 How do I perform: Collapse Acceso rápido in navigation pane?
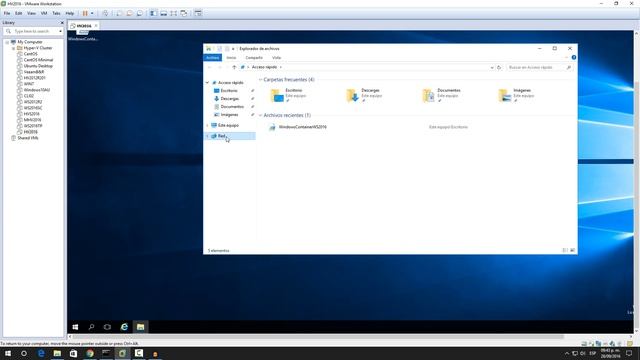207,83
